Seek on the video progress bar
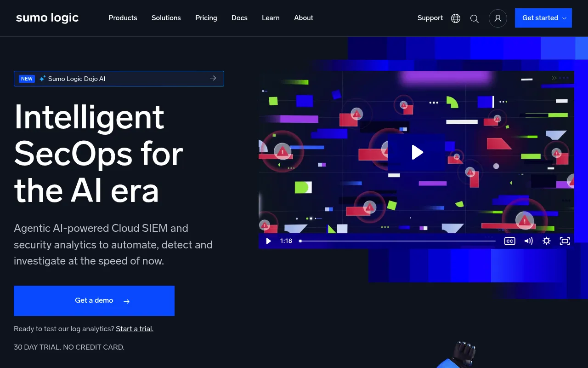Screen dimensions: 588x368 pyautogui.click(x=397, y=241)
